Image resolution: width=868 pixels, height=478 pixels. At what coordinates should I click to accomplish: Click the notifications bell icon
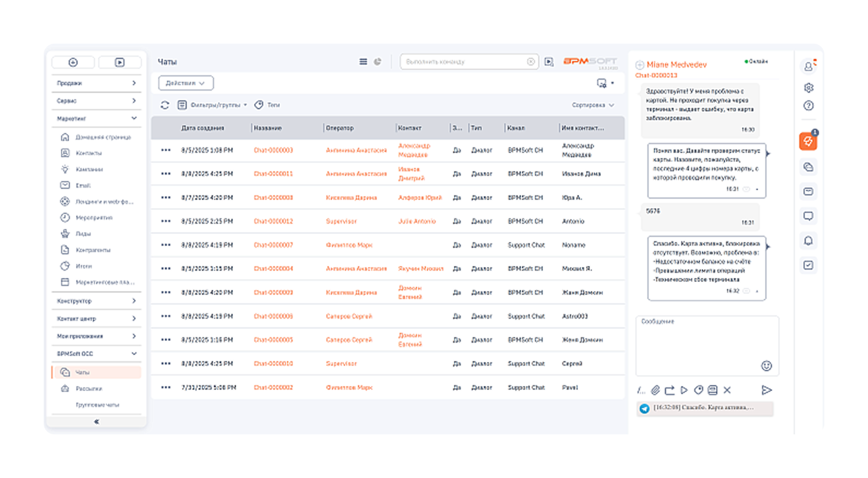coord(808,241)
